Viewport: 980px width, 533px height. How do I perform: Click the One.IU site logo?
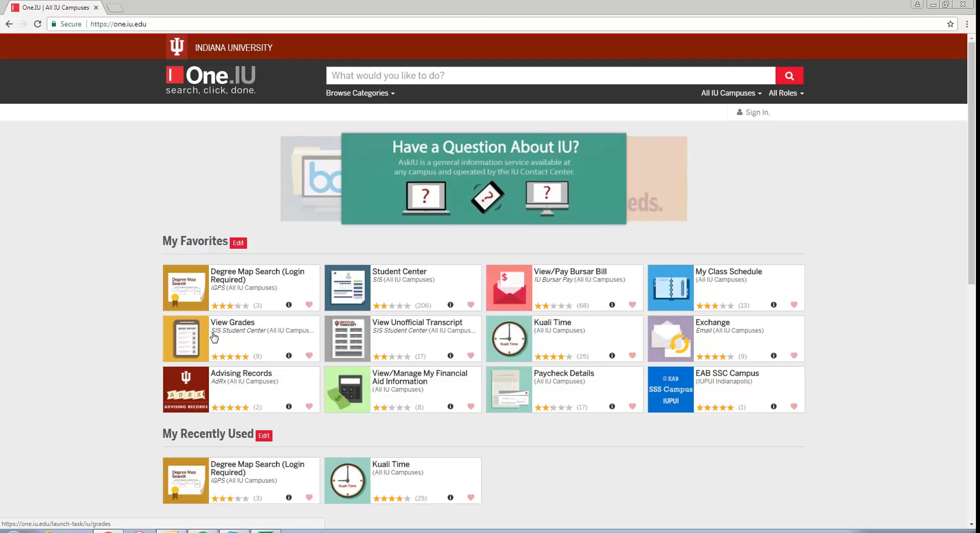(x=211, y=80)
